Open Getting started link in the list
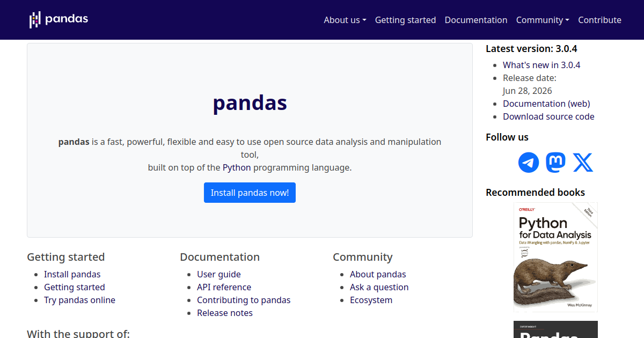Image resolution: width=644 pixels, height=338 pixels. [75, 287]
